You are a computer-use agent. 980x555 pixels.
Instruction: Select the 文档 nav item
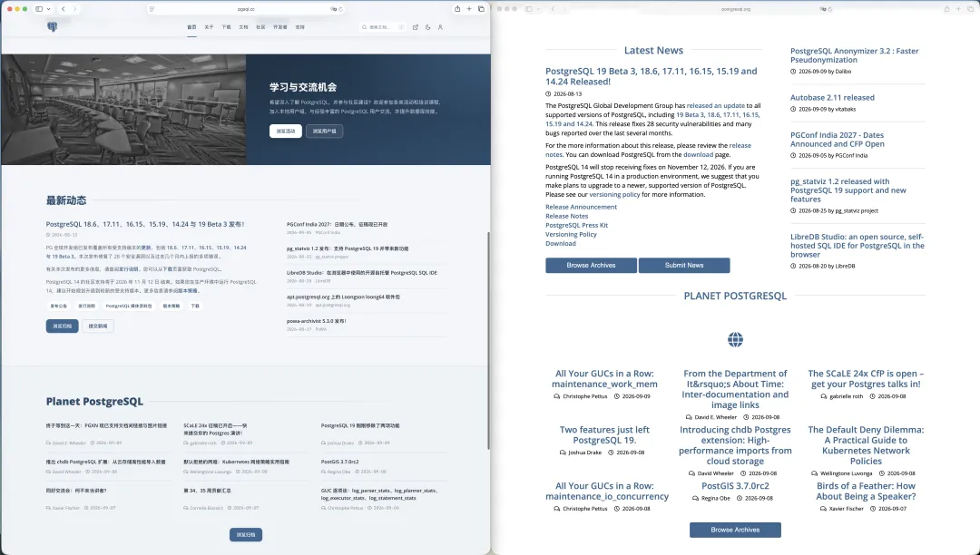(244, 27)
